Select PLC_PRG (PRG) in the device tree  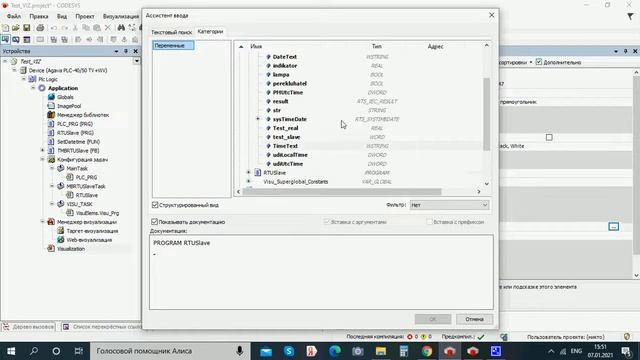click(75, 124)
